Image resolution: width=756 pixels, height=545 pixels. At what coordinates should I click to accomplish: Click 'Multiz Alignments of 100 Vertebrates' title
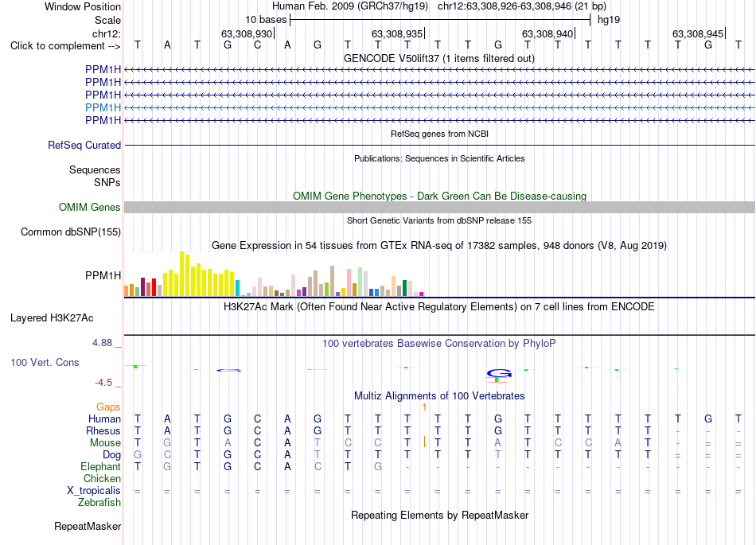pos(439,396)
